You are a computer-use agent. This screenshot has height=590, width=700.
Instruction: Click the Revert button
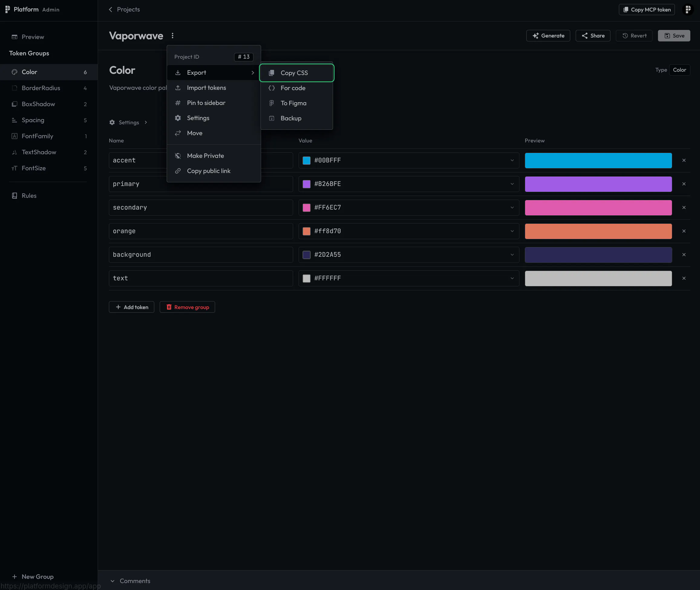pyautogui.click(x=634, y=36)
